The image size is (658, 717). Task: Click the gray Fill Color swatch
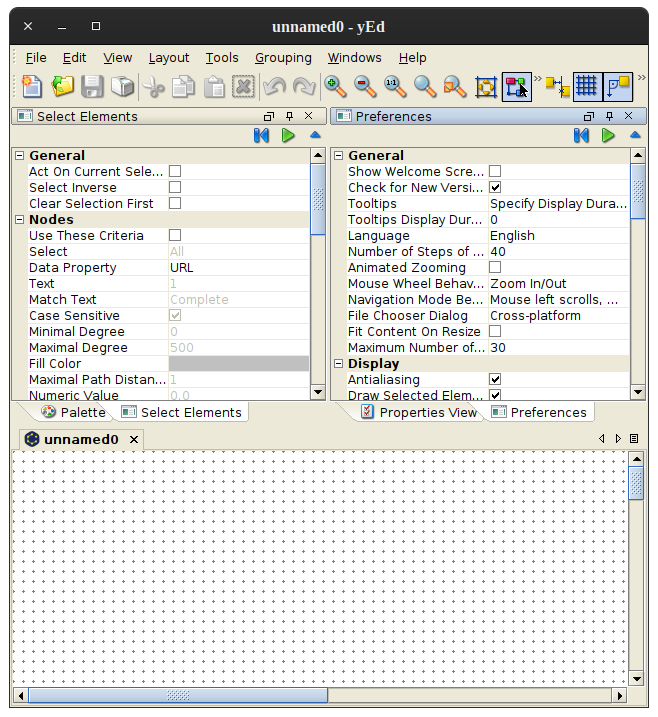pos(239,364)
